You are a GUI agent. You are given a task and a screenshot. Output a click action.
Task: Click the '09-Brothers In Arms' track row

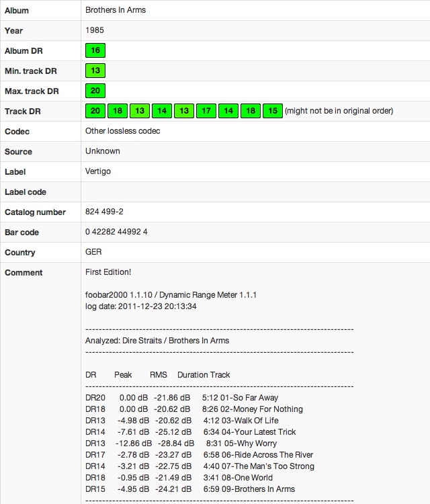[x=190, y=489]
